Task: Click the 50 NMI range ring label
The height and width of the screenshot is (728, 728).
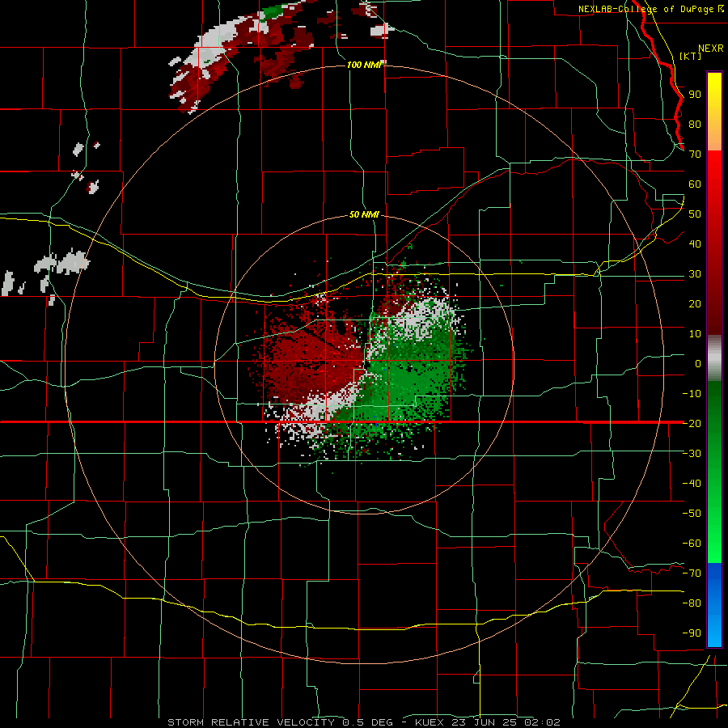Action: click(364, 214)
